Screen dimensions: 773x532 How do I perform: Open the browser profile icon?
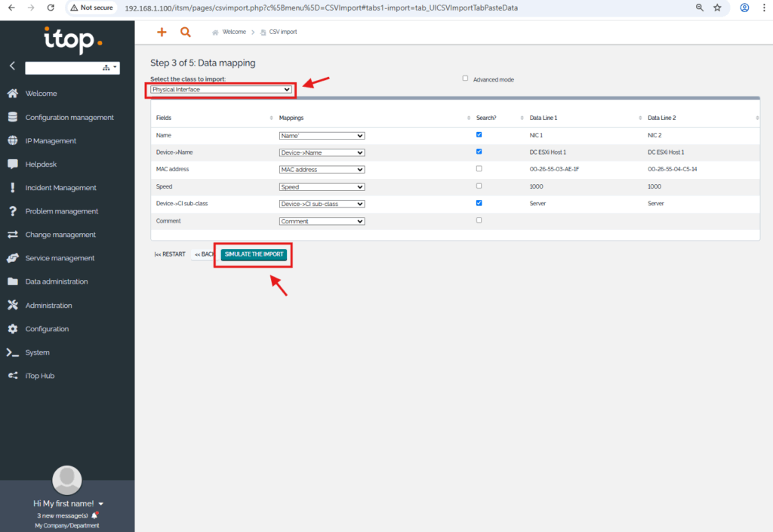tap(744, 8)
